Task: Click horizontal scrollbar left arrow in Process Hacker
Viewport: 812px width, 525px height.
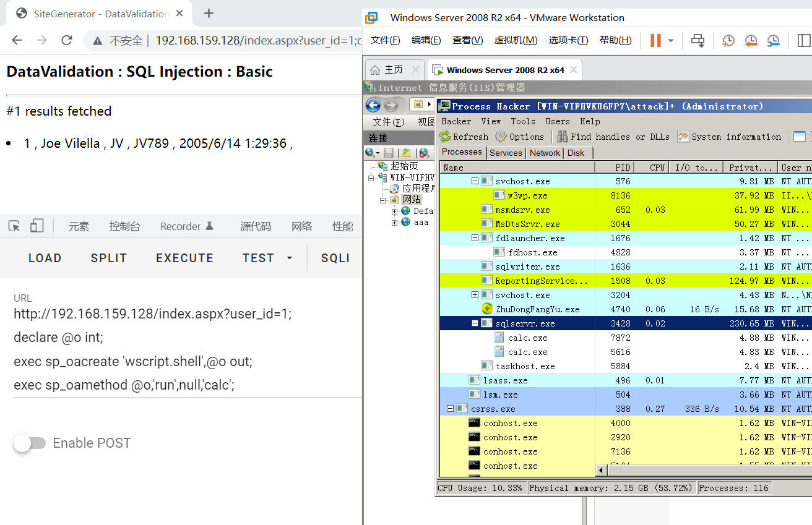Action: 602,471
